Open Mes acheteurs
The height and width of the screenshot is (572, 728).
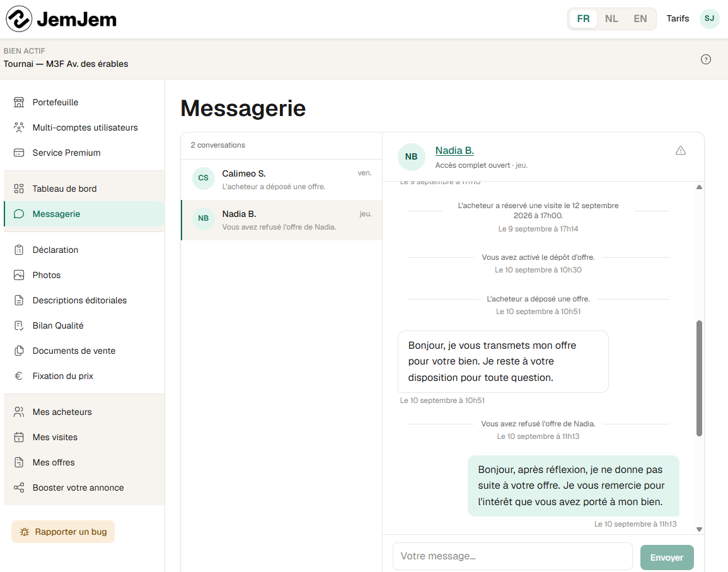coord(84,412)
